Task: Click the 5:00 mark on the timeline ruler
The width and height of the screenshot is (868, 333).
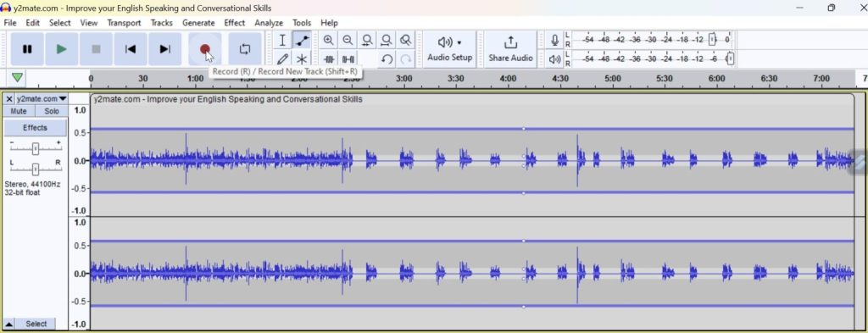Action: coord(612,79)
